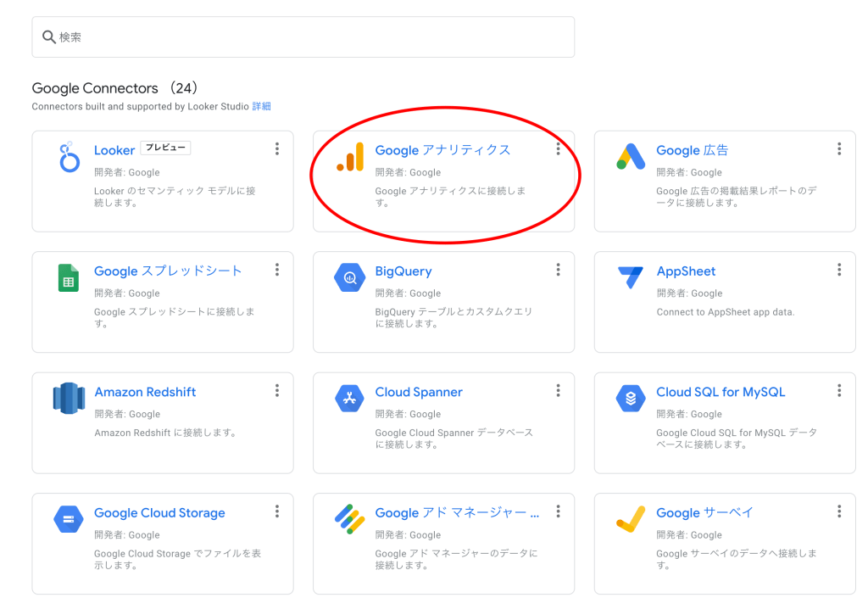Click 'Looker のセマンティック モデルに接続します' text
868x609 pixels.
175,197
